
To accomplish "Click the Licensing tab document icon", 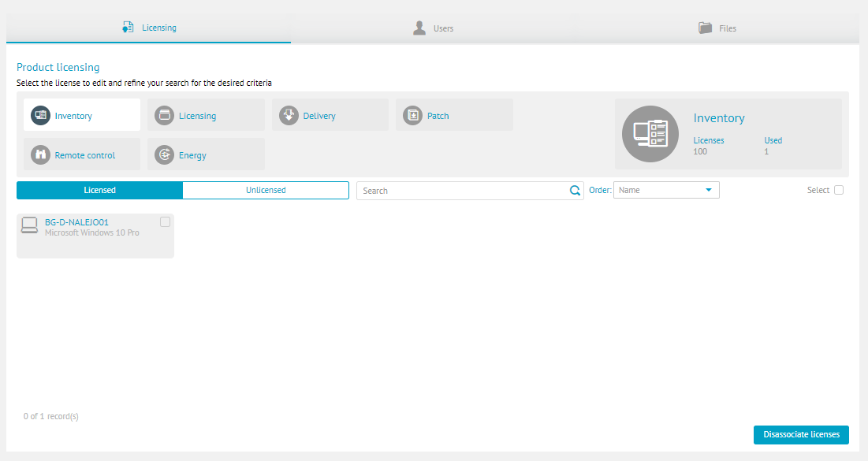I will click(x=128, y=27).
